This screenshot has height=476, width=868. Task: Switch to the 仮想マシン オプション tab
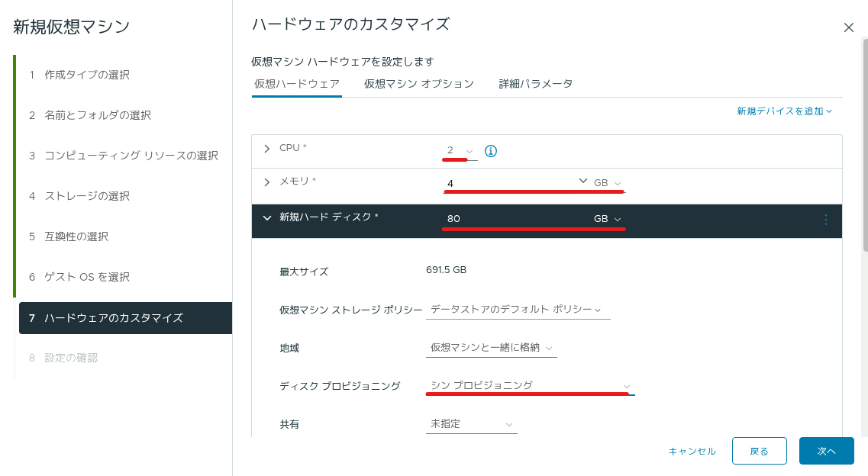click(419, 84)
